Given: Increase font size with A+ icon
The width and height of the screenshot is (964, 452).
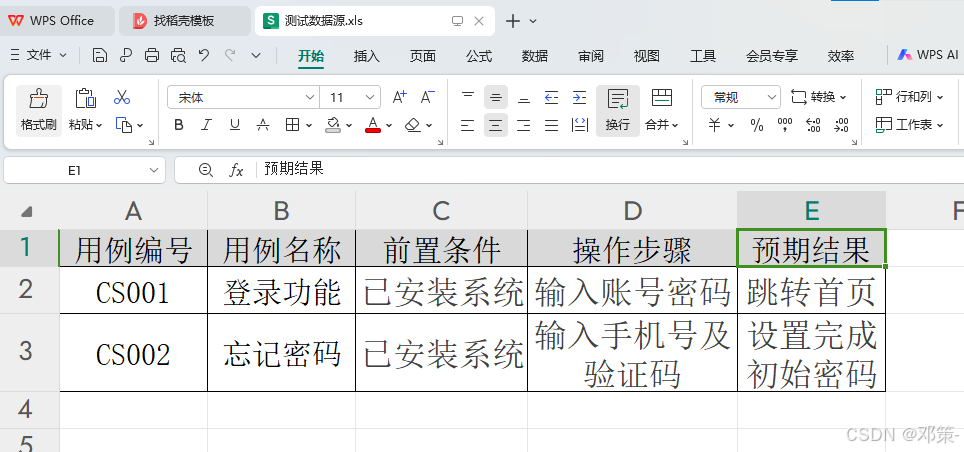Looking at the screenshot, I should tap(400, 97).
